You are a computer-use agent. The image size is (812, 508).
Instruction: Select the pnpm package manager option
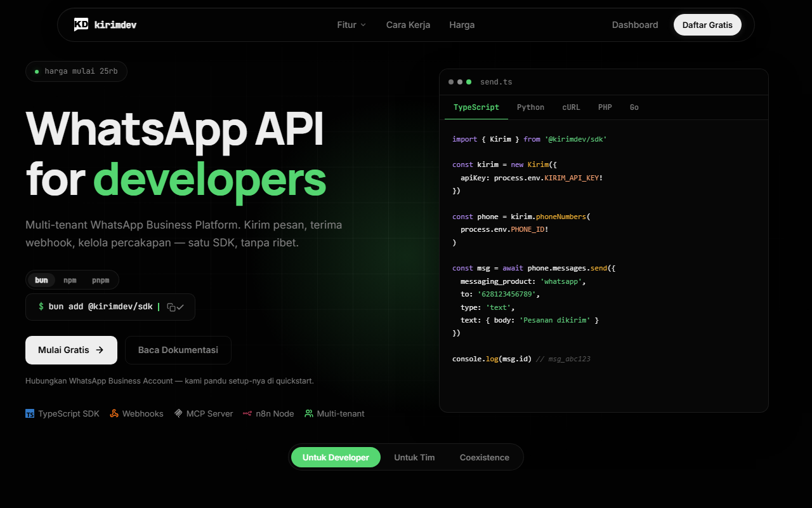tap(100, 280)
